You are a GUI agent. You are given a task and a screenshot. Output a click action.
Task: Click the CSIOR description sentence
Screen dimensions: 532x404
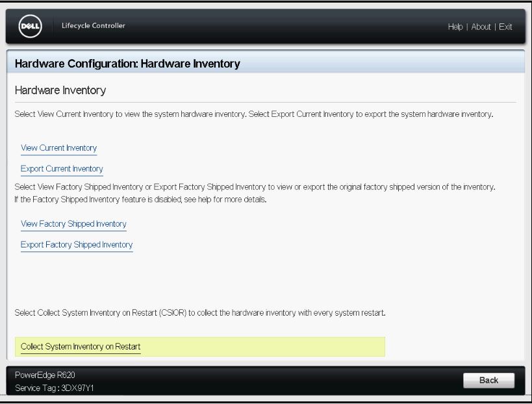[x=200, y=313]
